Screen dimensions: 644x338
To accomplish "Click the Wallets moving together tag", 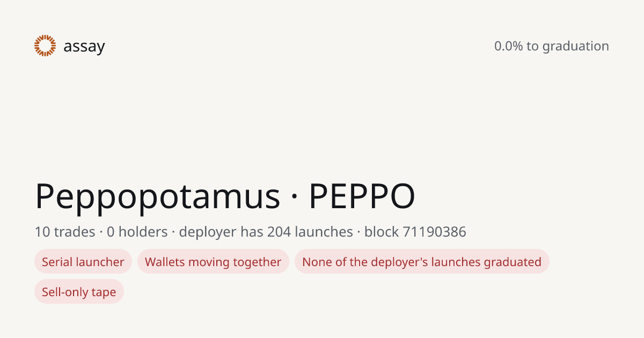I will [x=213, y=262].
